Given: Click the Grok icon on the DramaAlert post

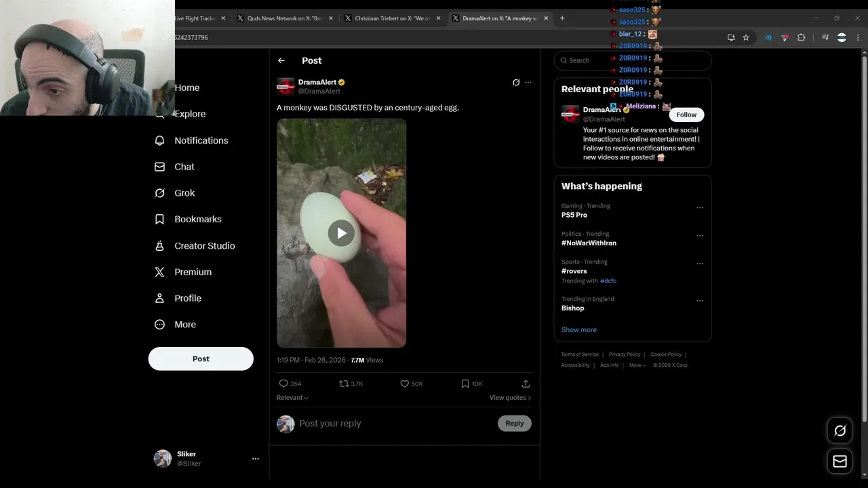Looking at the screenshot, I should 516,83.
